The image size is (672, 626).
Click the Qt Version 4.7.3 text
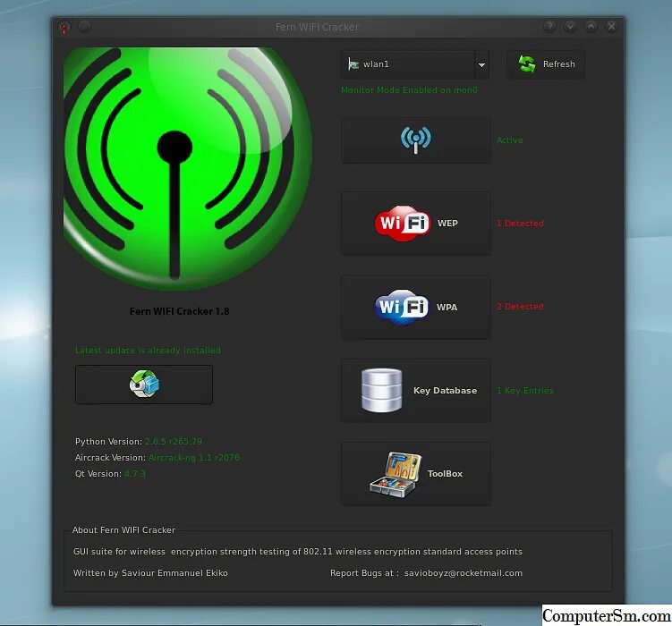[134, 474]
